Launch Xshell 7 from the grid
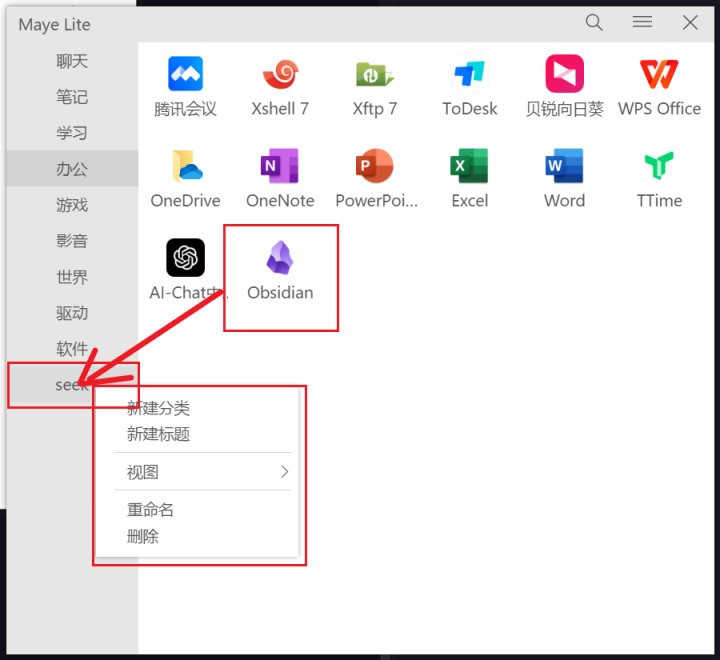Viewport: 720px width, 660px height. coord(280,74)
